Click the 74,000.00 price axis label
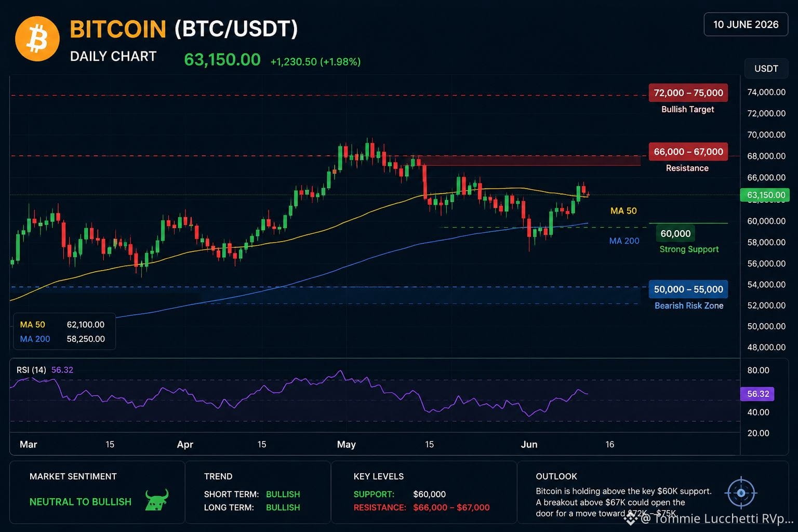Viewport: 798px width, 532px height. click(x=766, y=92)
